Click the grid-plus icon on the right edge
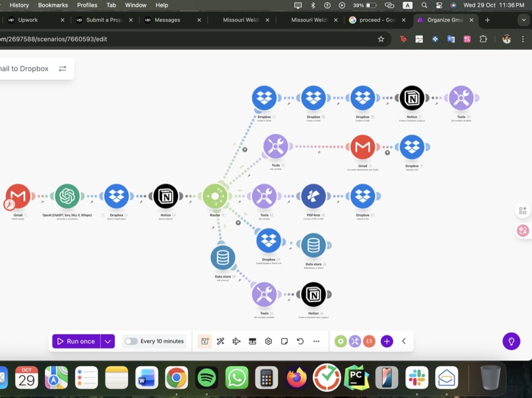 [522, 210]
